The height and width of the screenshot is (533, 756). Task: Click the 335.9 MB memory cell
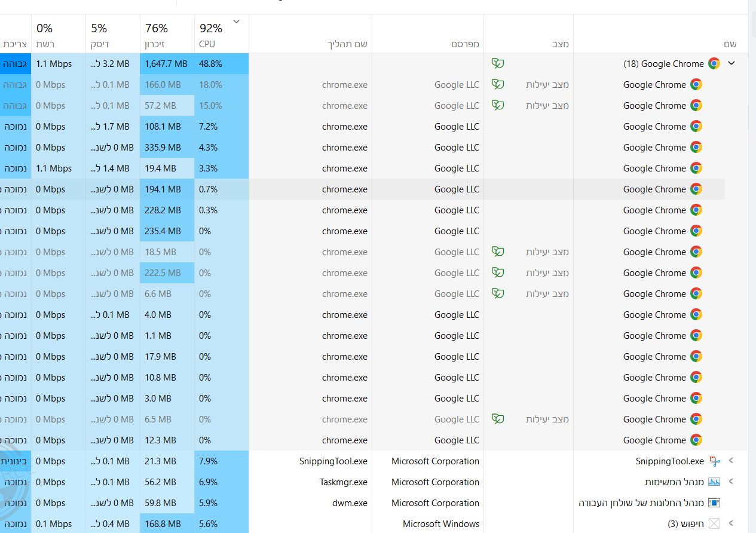point(167,147)
